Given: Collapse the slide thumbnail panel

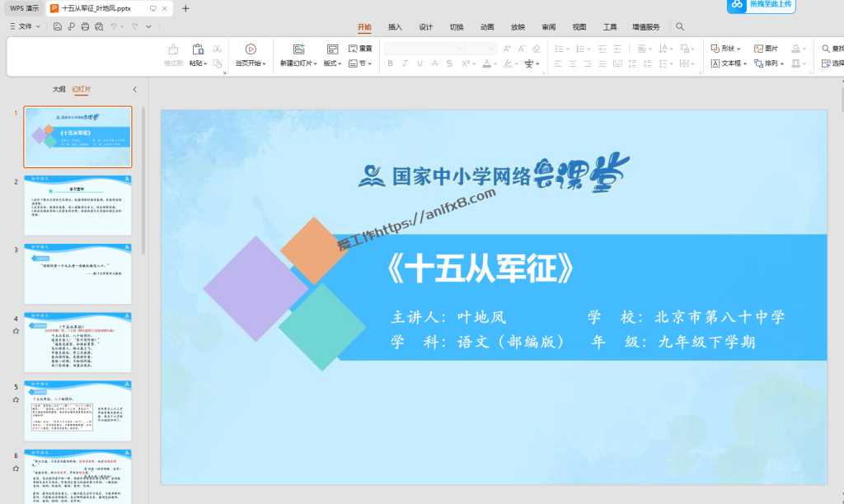Looking at the screenshot, I should pyautogui.click(x=134, y=89).
